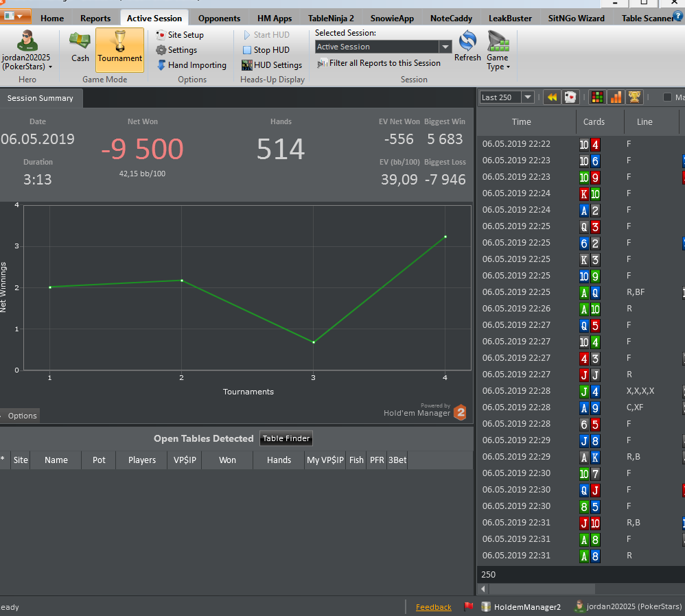Open the blue help icon
The height and width of the screenshot is (616, 685).
678,16
